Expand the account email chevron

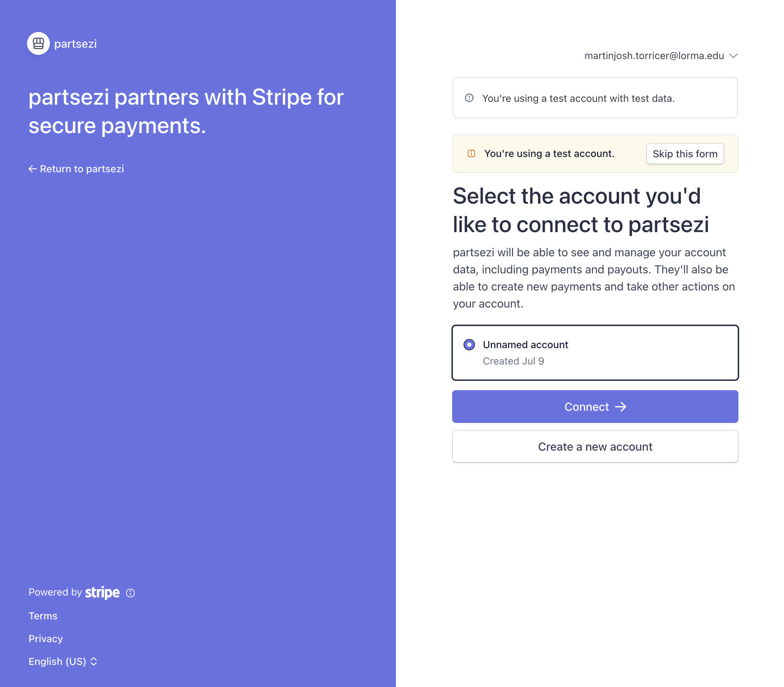coord(733,56)
